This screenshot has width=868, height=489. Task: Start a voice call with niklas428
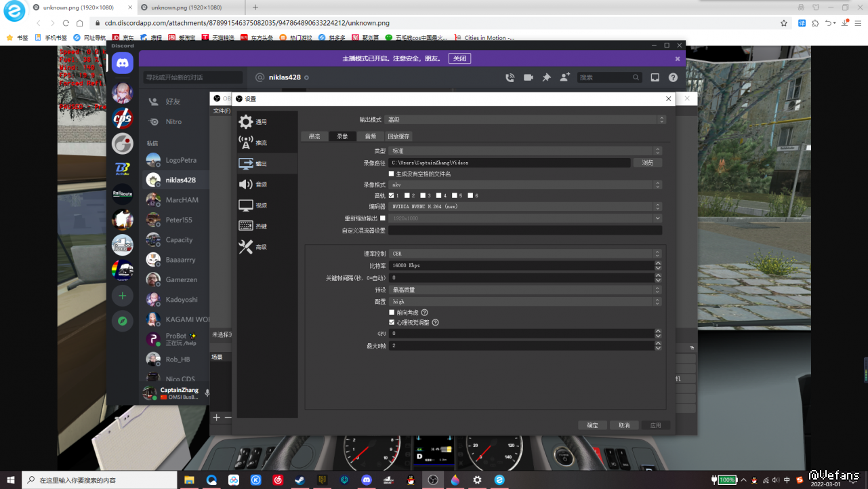click(510, 77)
